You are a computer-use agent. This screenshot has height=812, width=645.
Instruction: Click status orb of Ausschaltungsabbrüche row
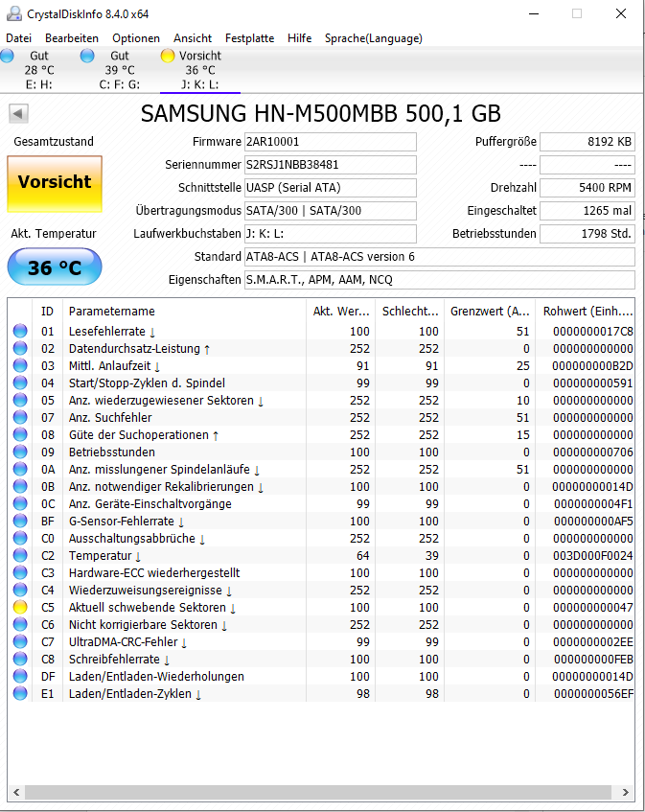(x=20, y=538)
